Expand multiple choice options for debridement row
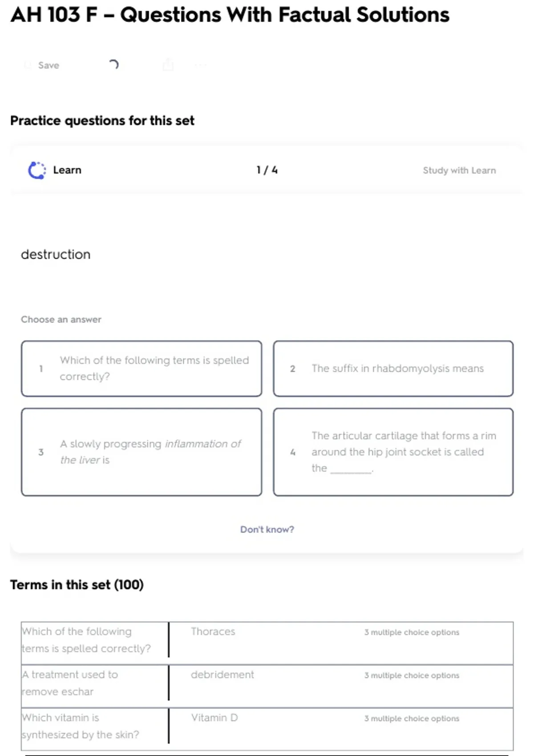The height and width of the screenshot is (756, 534). click(412, 675)
